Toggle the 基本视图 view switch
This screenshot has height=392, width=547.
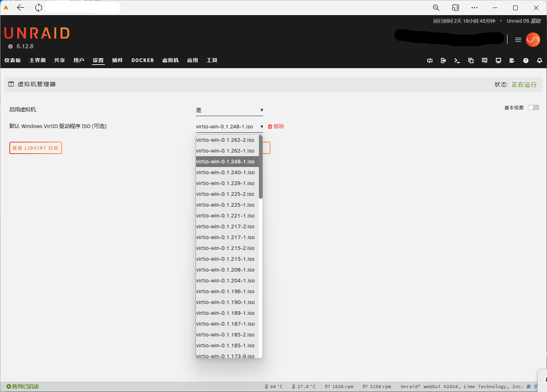[533, 107]
